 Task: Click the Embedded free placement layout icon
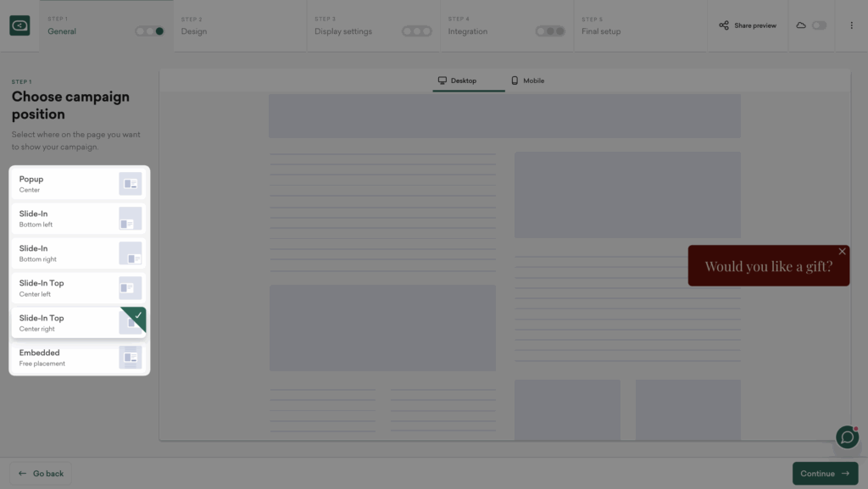130,358
